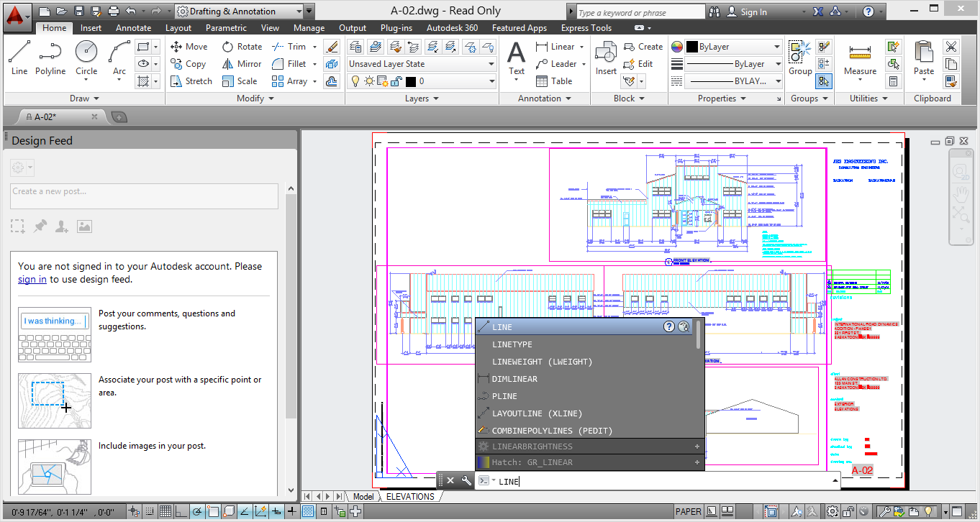Select the Copy tool in Modify panel
Viewport: 980px width, 522px height.
coord(189,63)
